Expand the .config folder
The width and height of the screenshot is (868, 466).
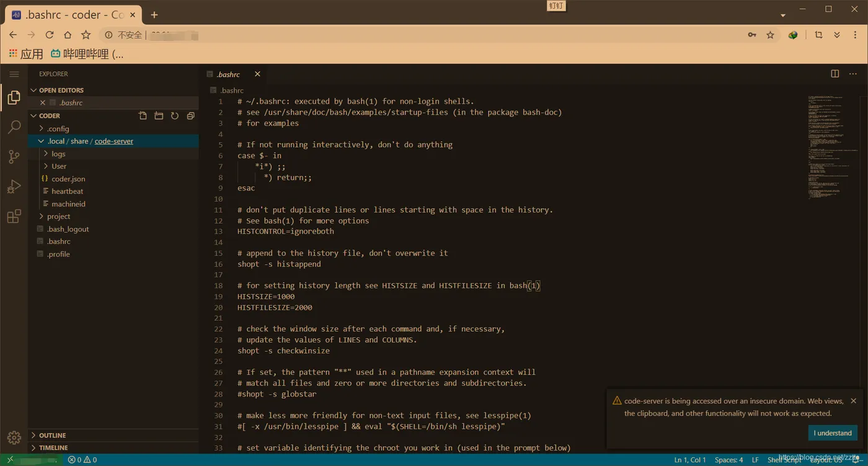[x=113, y=128]
